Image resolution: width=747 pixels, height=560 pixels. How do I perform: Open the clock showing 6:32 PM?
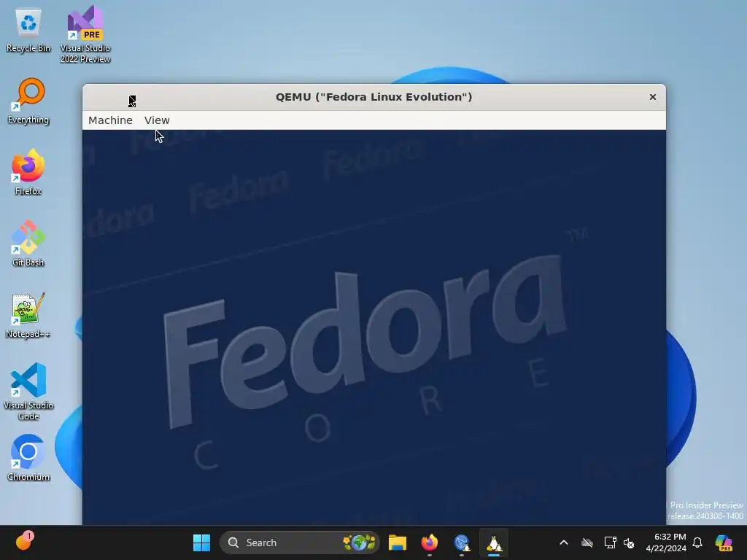pos(666,542)
